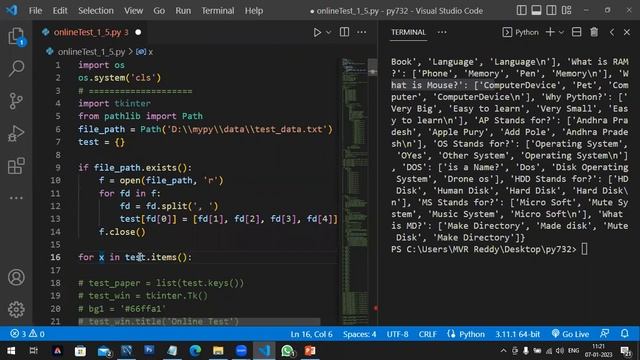
Task: Toggle the bottom panel layout icon
Action: tap(536, 10)
